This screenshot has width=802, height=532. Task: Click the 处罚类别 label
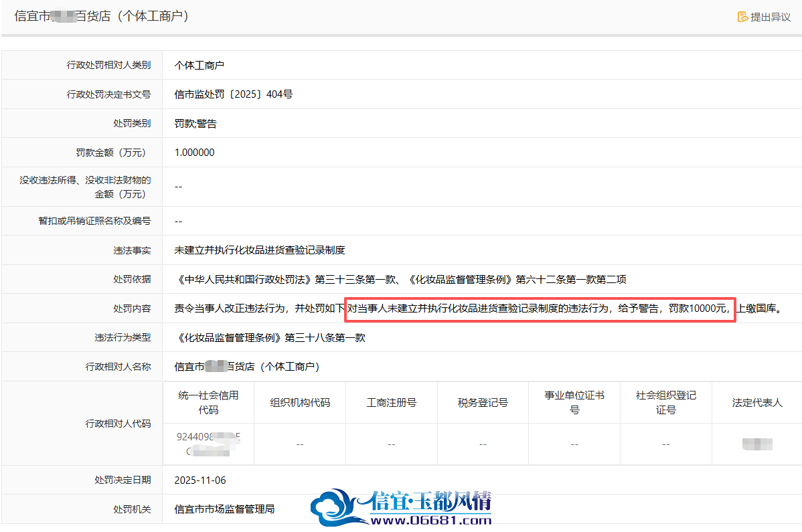132,123
